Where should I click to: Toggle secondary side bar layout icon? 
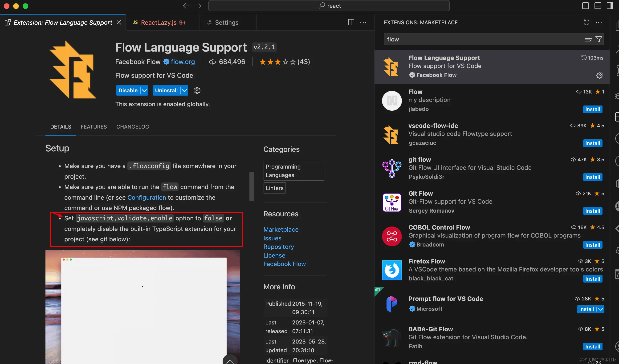pos(610,6)
